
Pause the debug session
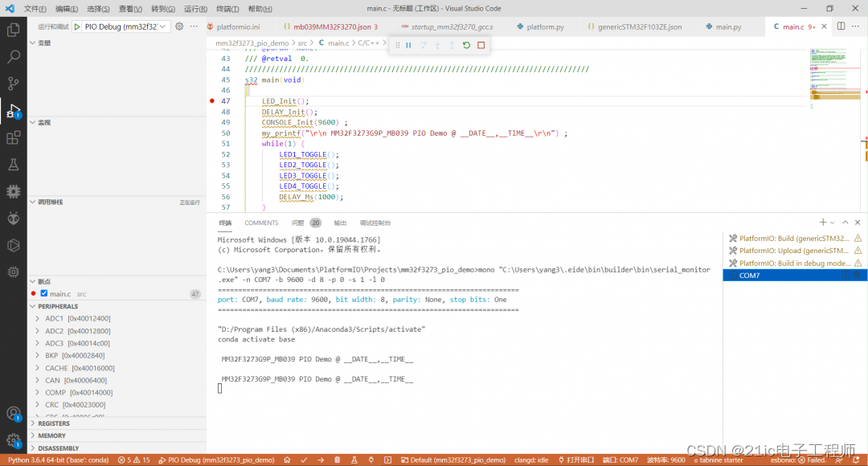(408, 45)
